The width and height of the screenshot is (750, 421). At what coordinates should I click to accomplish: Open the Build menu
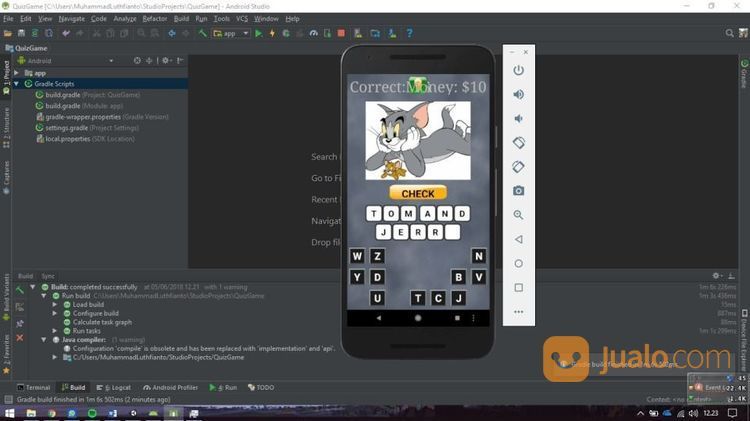[181, 19]
